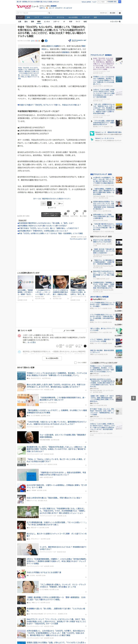138x644 pixels.
Task: Open Yahoo!ニュース オリジナル sidebar link
Action: click(x=104, y=138)
